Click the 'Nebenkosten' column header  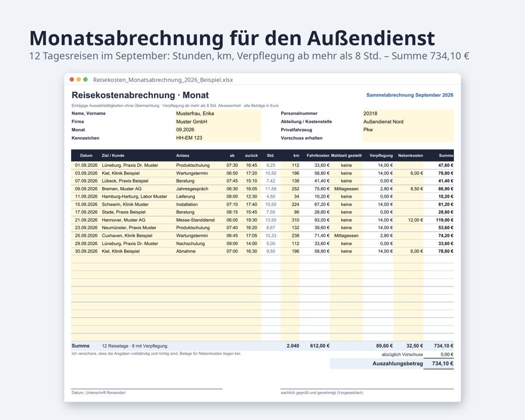[411, 155]
